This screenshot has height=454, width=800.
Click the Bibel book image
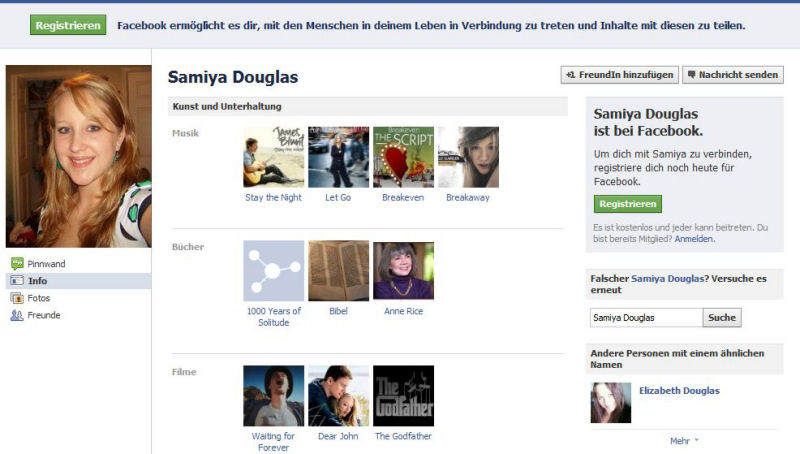(x=338, y=271)
